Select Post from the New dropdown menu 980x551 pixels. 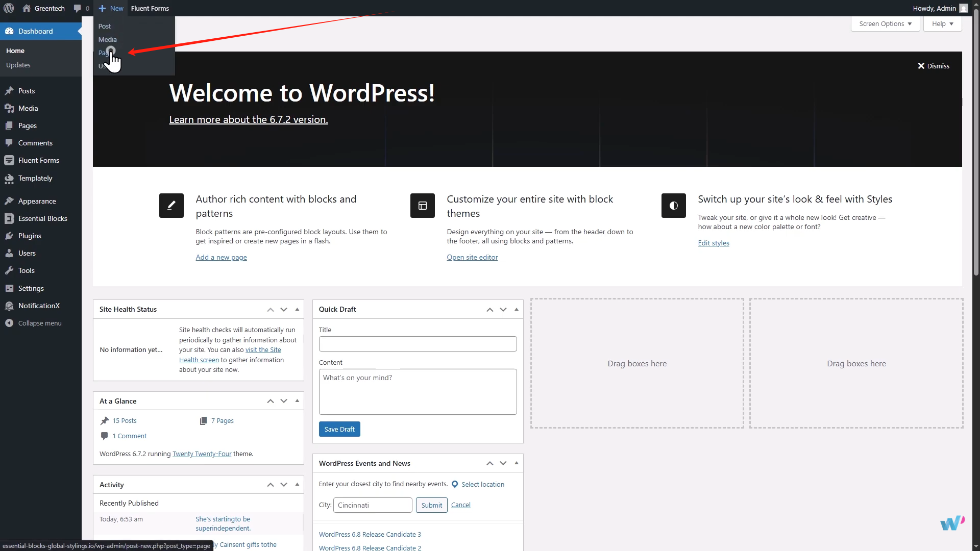[x=105, y=26]
